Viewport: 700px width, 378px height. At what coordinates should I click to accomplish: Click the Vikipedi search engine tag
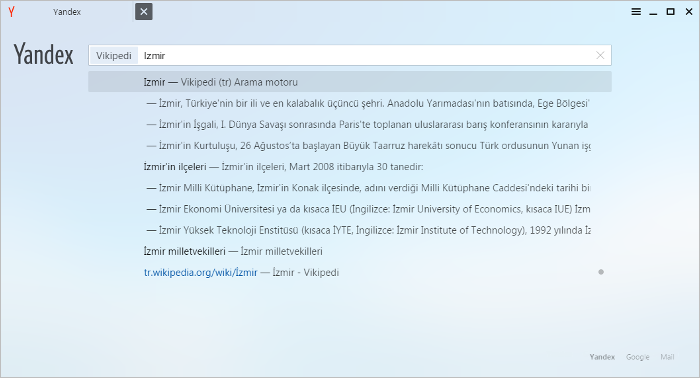(114, 56)
